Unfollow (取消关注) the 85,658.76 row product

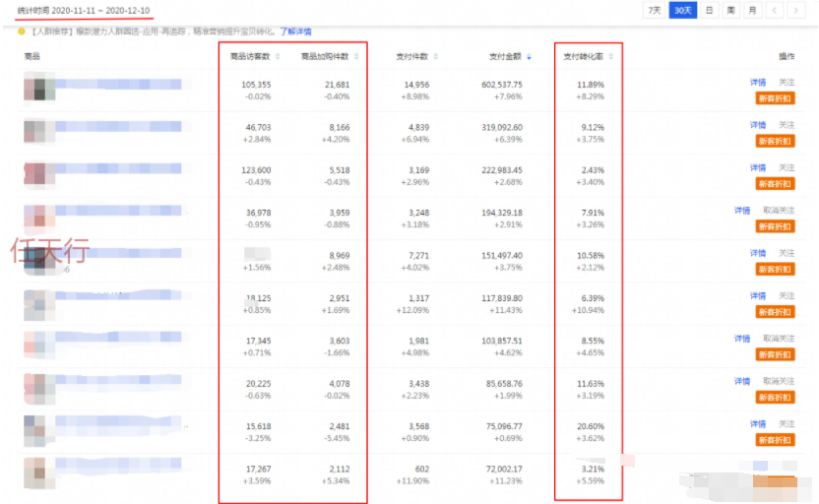coord(779,381)
